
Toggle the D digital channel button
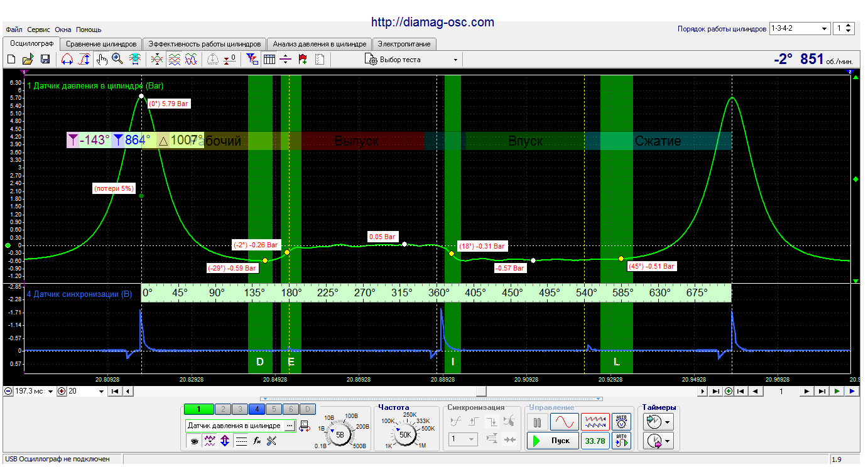pos(307,409)
